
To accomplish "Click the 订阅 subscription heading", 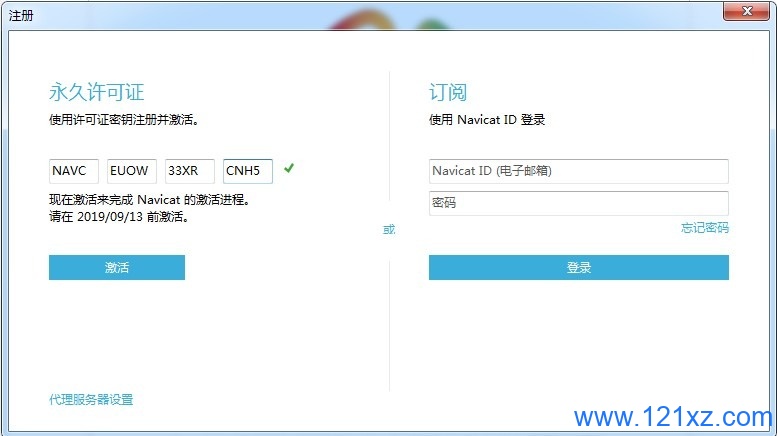I will click(448, 92).
